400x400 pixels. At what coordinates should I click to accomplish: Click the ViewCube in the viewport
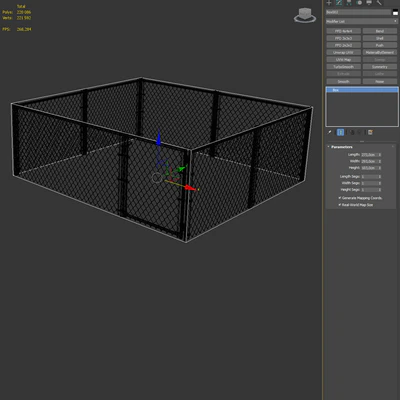click(305, 15)
